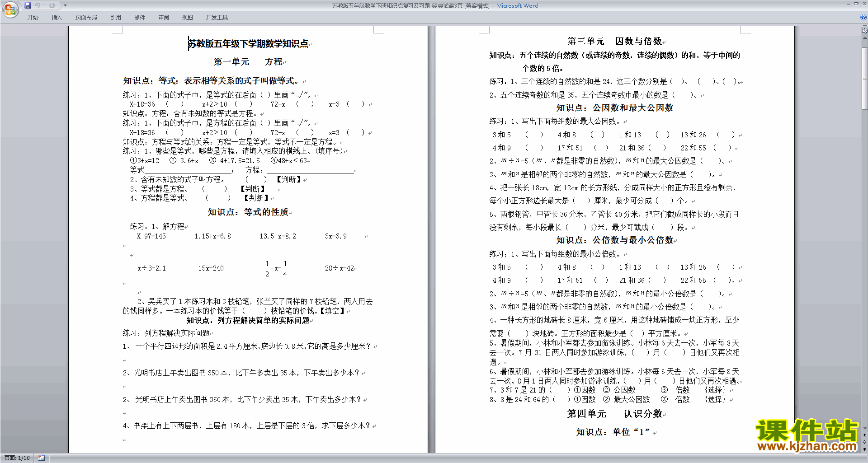The width and height of the screenshot is (868, 463).
Task: Click the line starting 8、8是24和64的
Action: (x=607, y=399)
